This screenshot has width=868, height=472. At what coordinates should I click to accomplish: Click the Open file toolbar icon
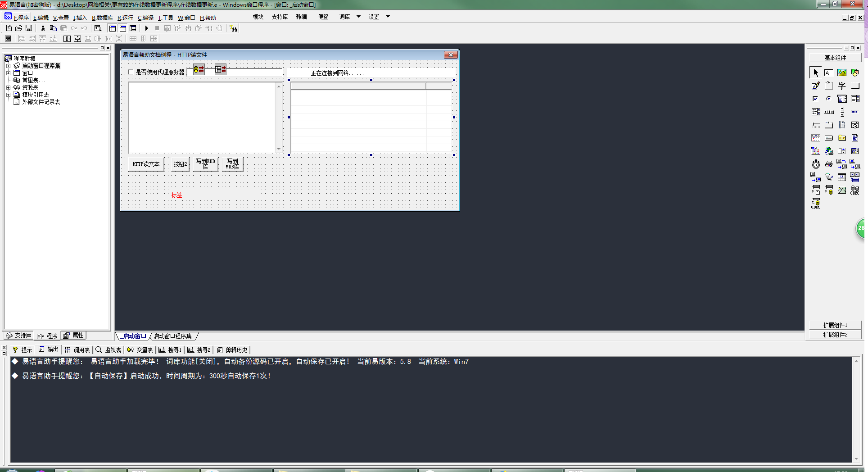pos(19,28)
